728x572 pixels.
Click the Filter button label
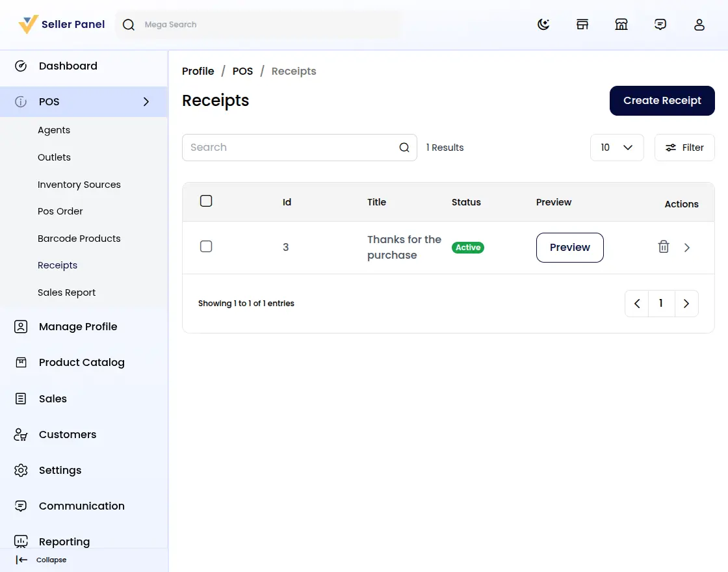[693, 148]
